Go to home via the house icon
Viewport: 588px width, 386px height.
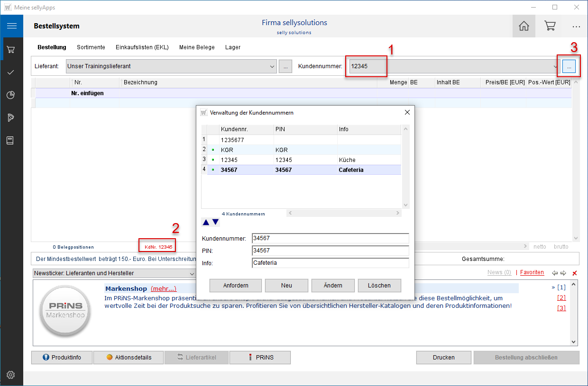click(524, 26)
